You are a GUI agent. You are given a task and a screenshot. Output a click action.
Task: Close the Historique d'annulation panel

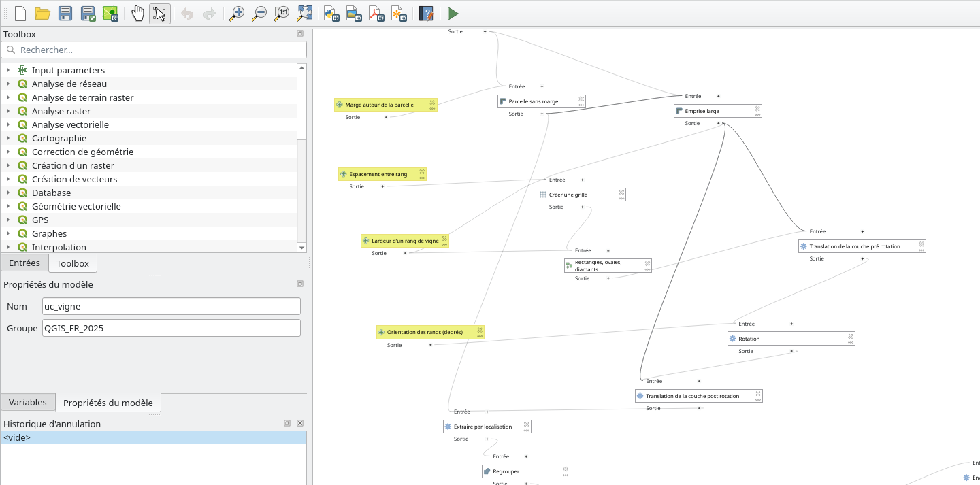click(x=300, y=423)
